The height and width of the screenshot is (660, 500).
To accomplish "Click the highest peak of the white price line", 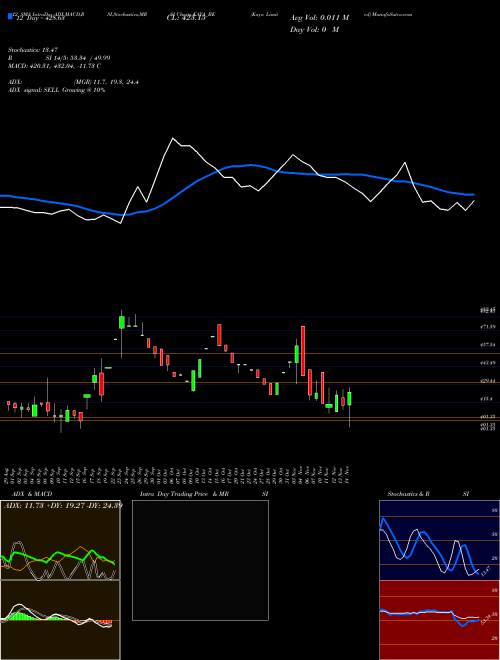I will pyautogui.click(x=173, y=138).
